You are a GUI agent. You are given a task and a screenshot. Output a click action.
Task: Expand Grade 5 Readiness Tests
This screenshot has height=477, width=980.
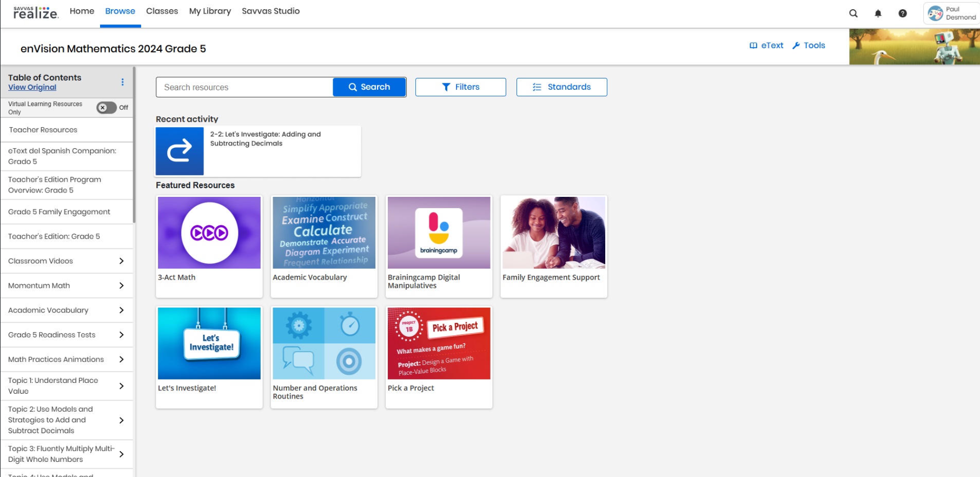(x=67, y=335)
